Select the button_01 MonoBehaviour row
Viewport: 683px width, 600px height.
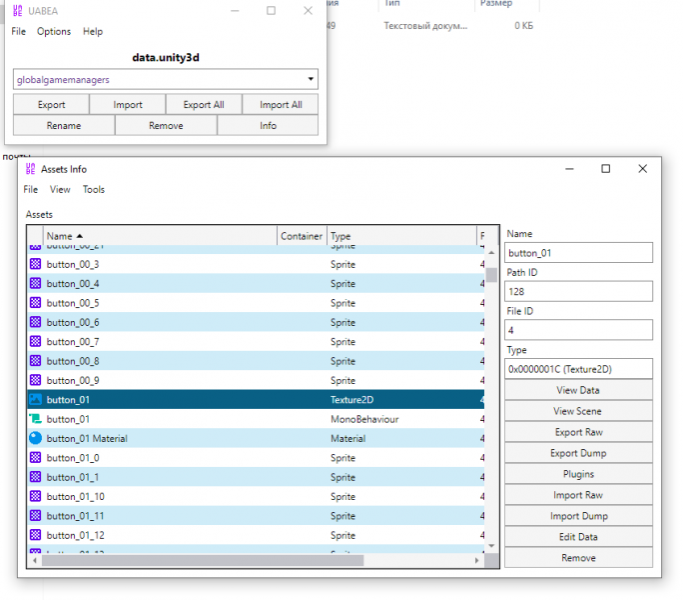click(256, 419)
